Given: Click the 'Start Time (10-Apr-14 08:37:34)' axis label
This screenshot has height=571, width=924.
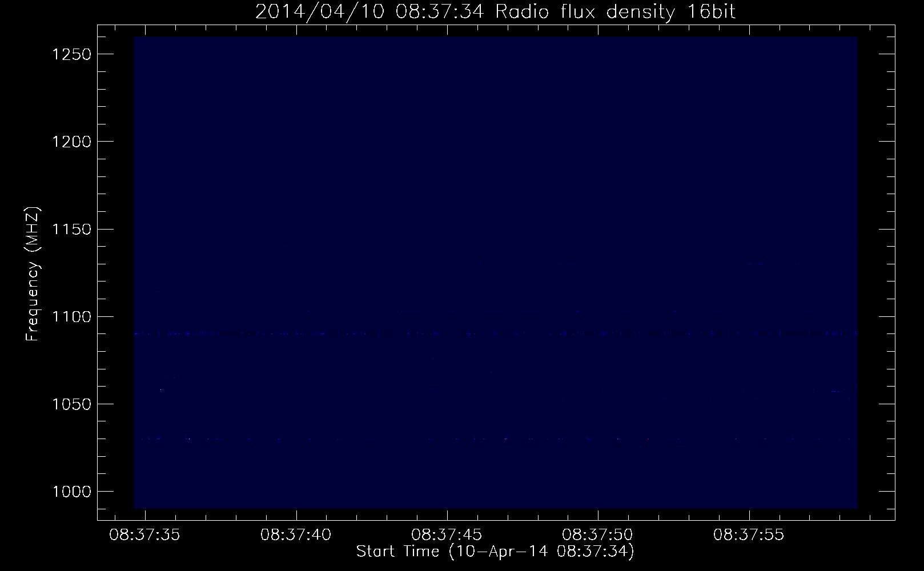Looking at the screenshot, I should [495, 552].
